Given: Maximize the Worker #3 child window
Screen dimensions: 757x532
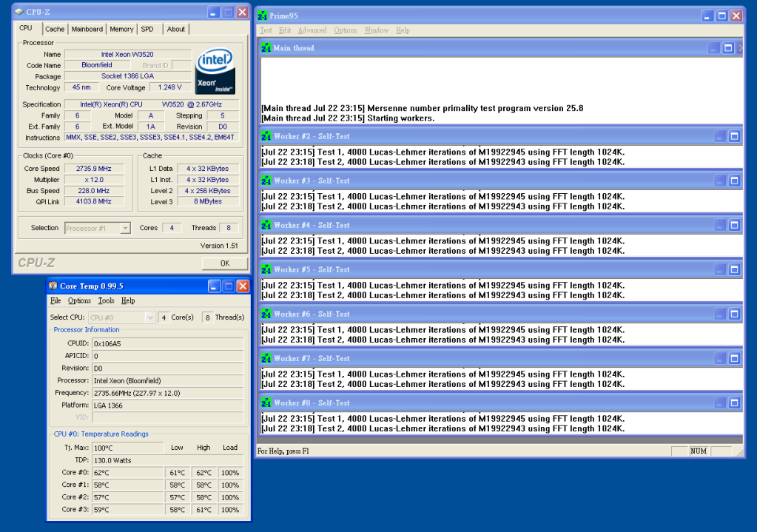Looking at the screenshot, I should click(x=734, y=181).
